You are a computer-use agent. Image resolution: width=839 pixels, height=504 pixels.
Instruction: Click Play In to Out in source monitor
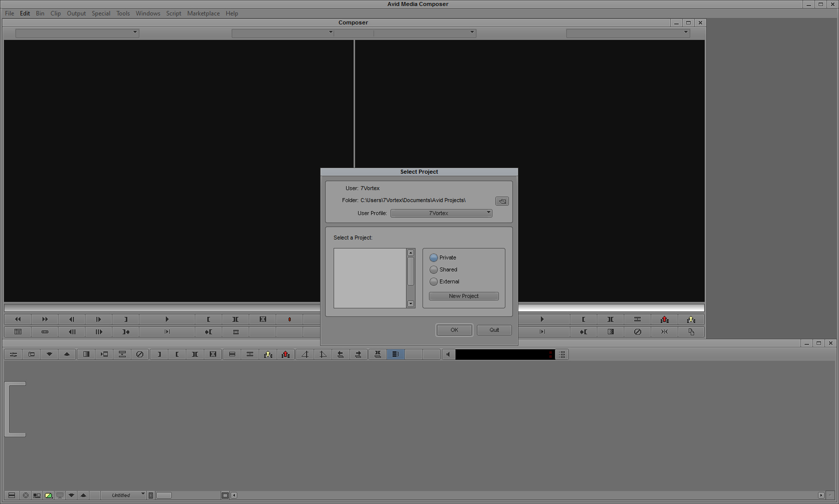pyautogui.click(x=167, y=332)
